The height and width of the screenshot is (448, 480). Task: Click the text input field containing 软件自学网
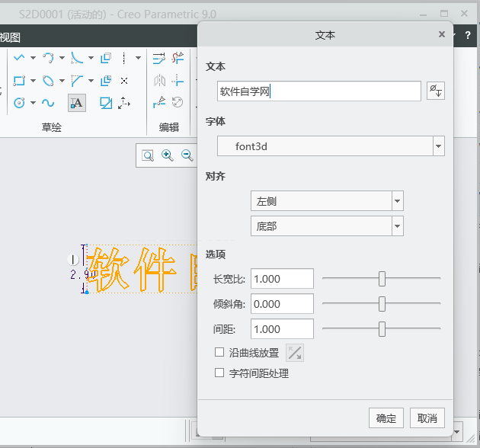(x=319, y=91)
